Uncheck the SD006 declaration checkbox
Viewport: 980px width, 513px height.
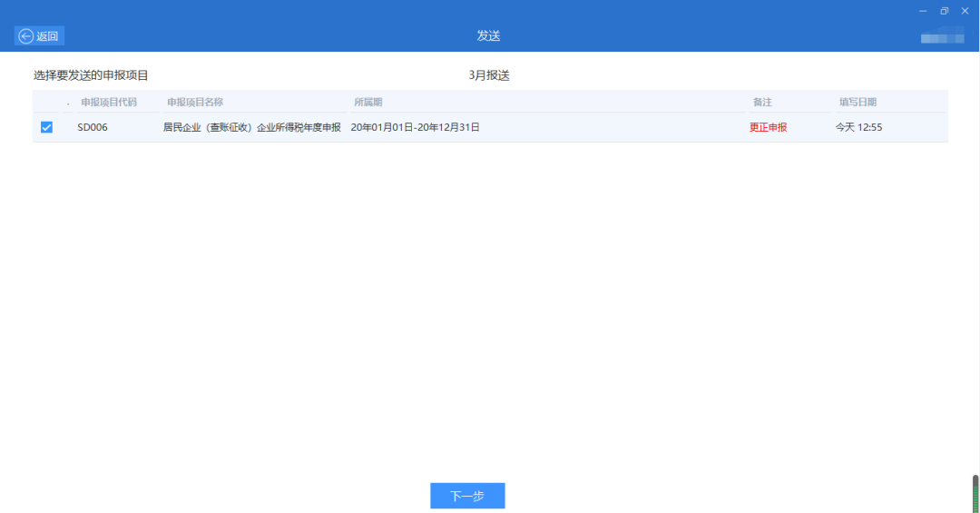pos(46,127)
